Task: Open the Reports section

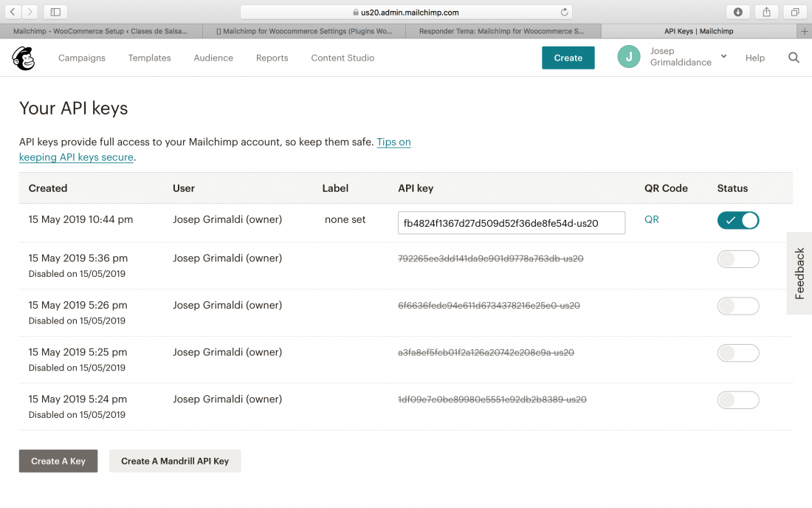Action: pos(272,58)
